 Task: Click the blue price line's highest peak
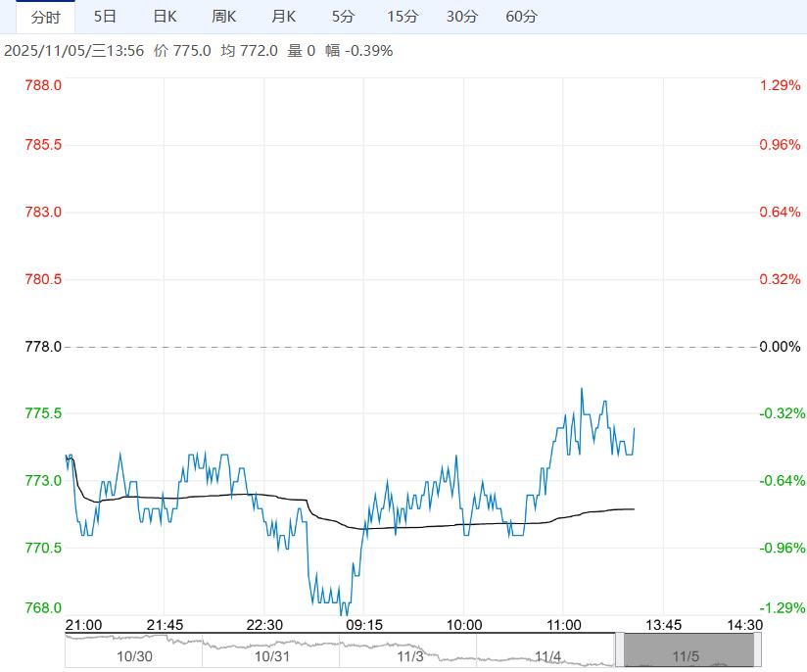click(582, 389)
